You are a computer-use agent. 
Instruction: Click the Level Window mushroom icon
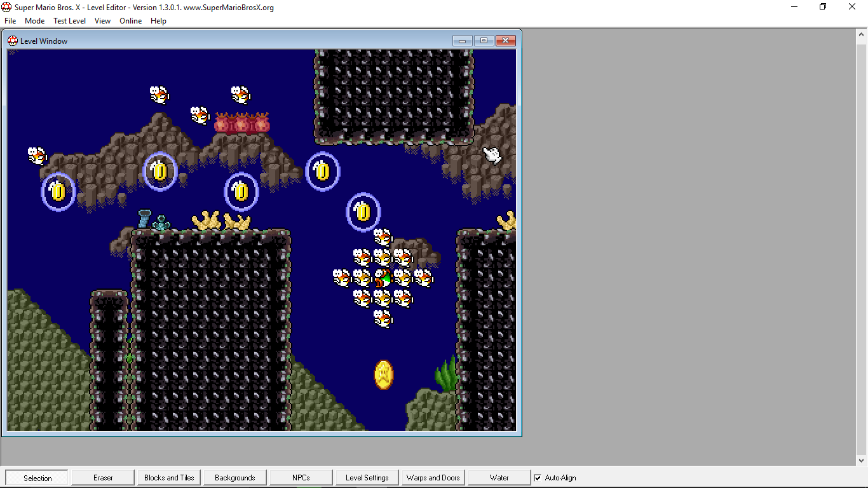pyautogui.click(x=13, y=41)
